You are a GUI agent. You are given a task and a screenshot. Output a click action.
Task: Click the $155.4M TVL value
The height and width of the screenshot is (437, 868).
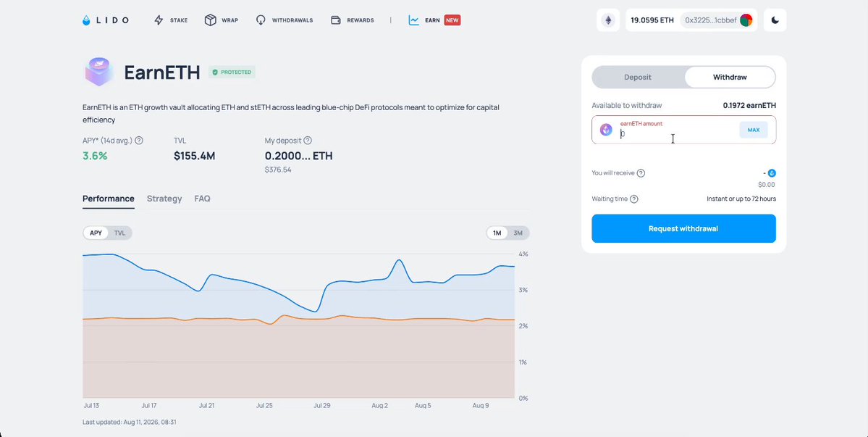click(x=194, y=156)
